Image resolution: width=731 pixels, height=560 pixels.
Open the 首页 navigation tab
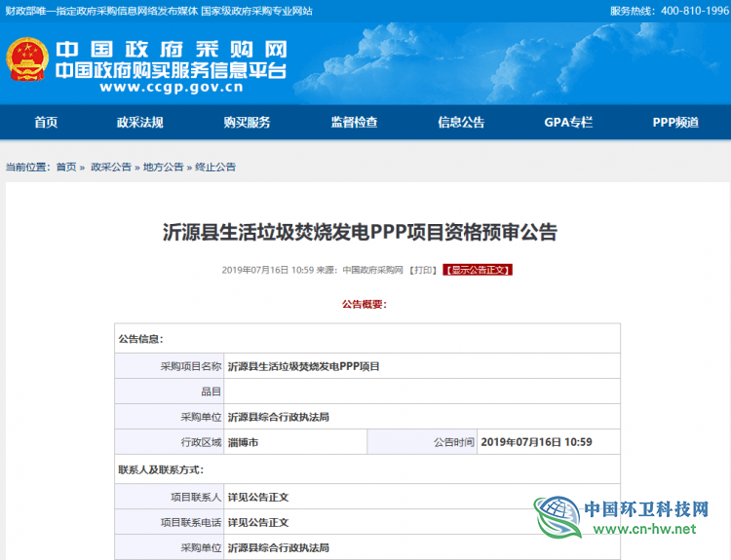(x=46, y=123)
